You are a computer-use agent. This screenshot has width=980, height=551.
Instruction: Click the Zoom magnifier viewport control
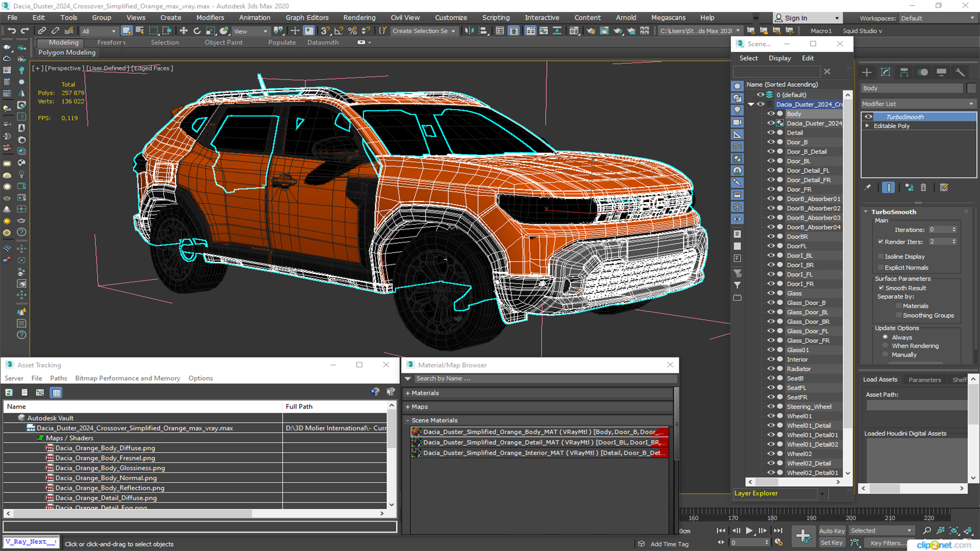click(927, 531)
